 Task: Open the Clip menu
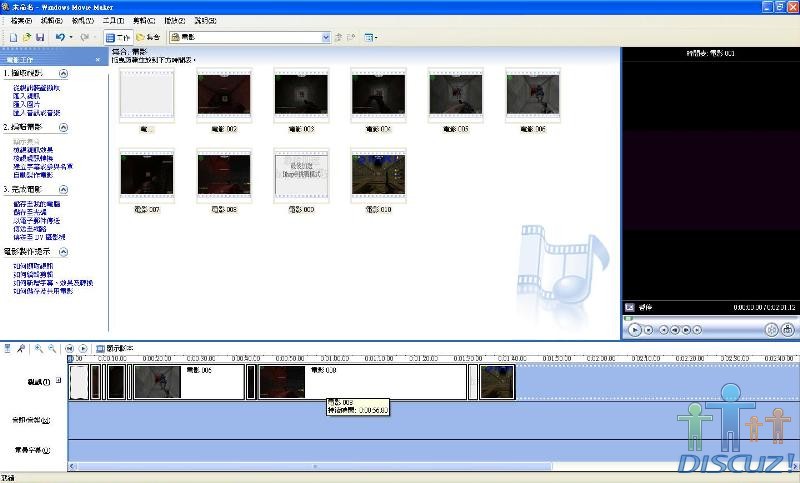(x=144, y=21)
